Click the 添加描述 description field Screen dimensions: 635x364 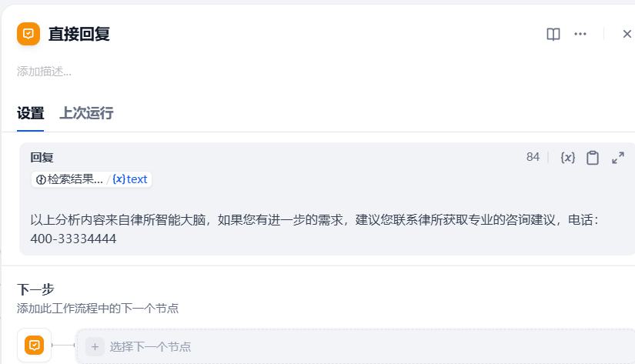tap(44, 72)
